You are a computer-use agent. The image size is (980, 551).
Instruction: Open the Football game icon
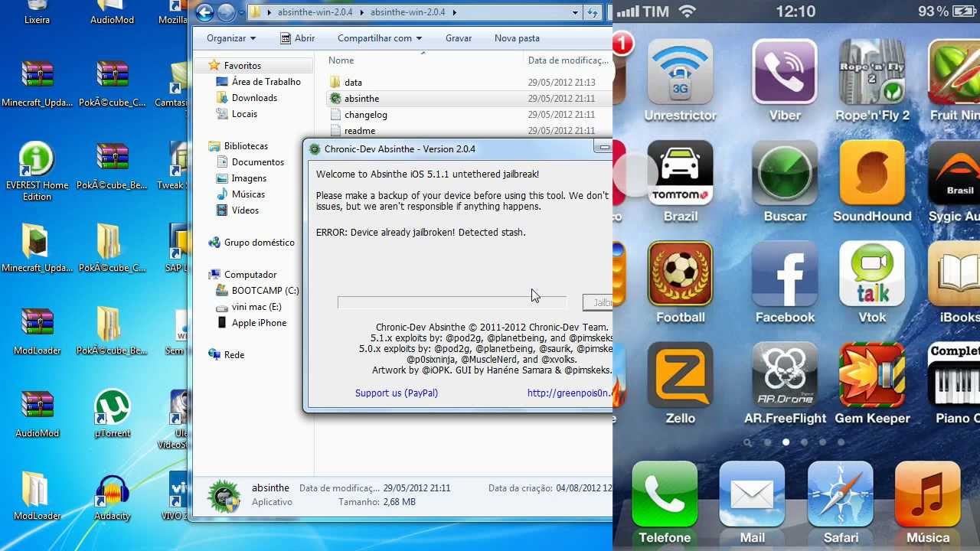pyautogui.click(x=680, y=275)
